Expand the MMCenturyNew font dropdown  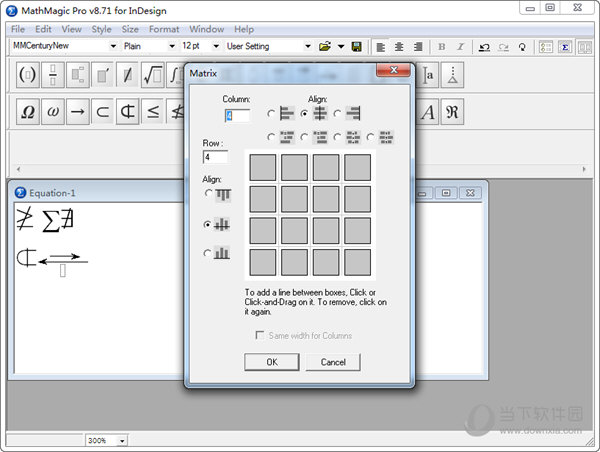point(113,46)
